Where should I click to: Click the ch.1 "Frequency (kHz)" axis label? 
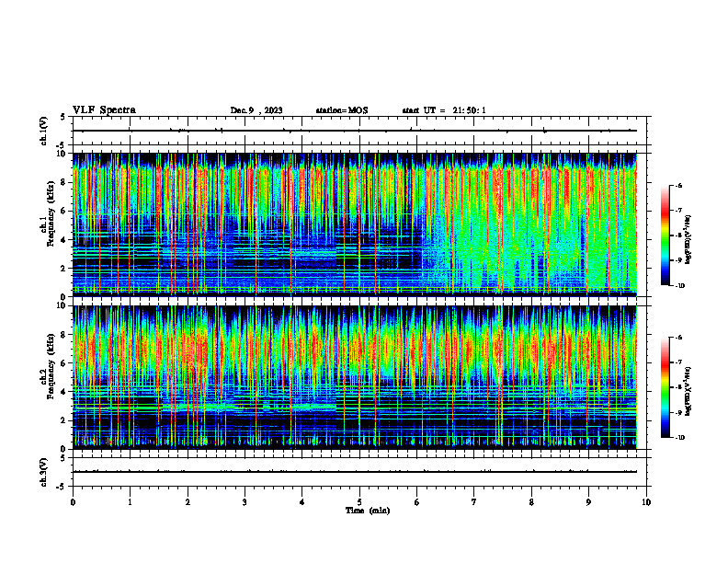pos(51,214)
